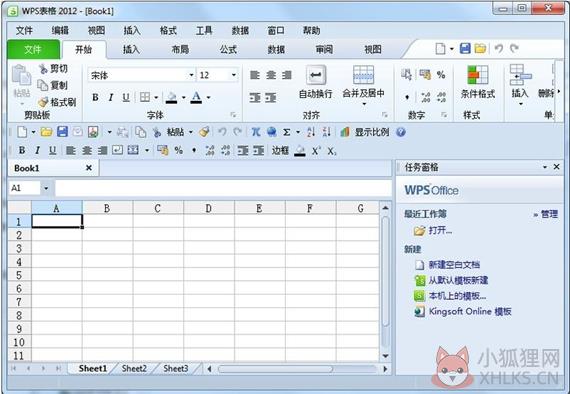Screen dimensions: 570x394
Task: Click the Wrap Text (自动换行) icon
Action: point(316,75)
